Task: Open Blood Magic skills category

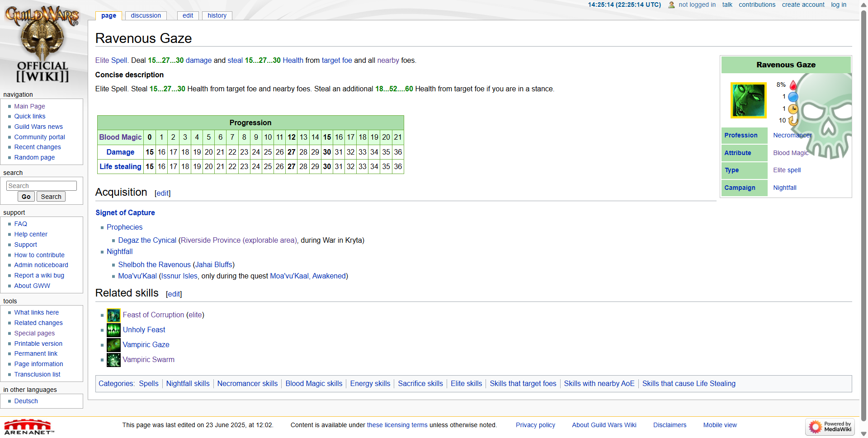Action: click(x=314, y=384)
